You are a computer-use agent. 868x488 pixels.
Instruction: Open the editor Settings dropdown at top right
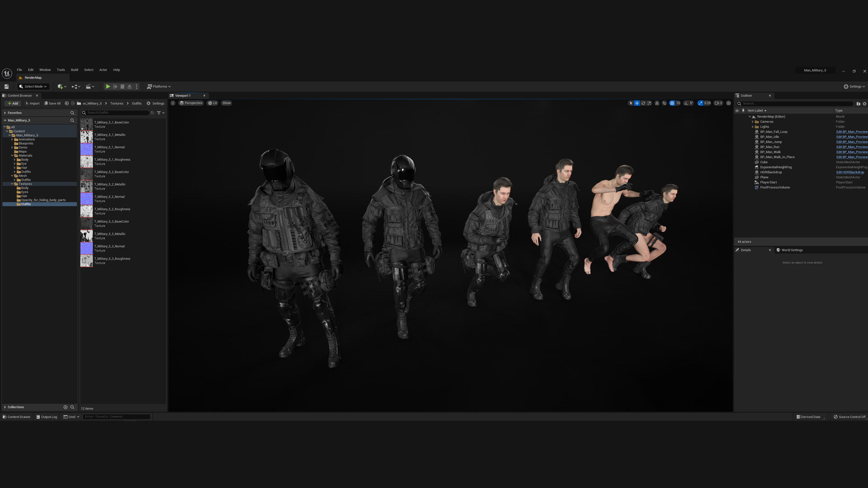854,86
